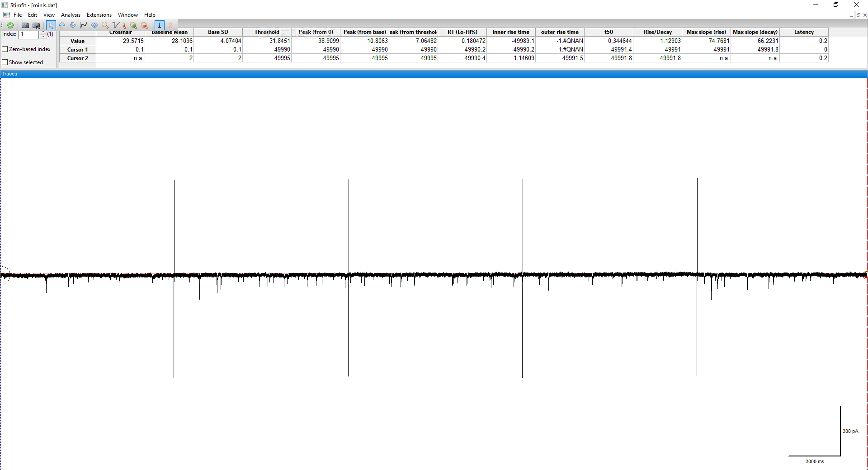Click the Peak (from 0) column header
Image resolution: width=868 pixels, height=470 pixels.
pos(316,32)
